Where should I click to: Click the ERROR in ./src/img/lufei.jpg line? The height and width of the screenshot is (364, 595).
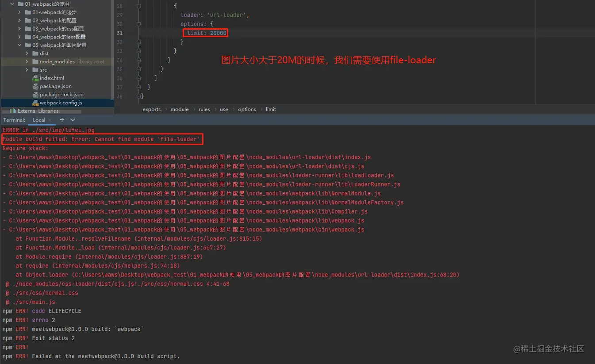pos(49,130)
